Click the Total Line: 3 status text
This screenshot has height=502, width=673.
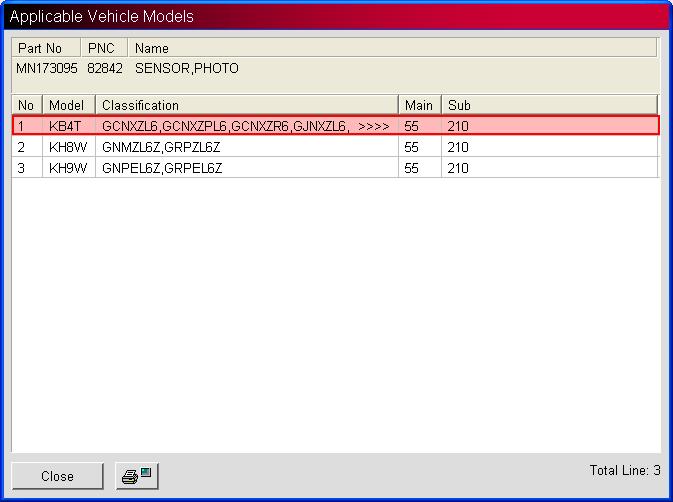pos(625,470)
